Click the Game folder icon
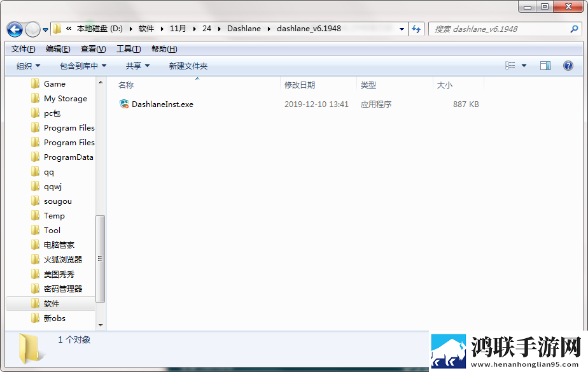This screenshot has width=588, height=372. point(35,83)
